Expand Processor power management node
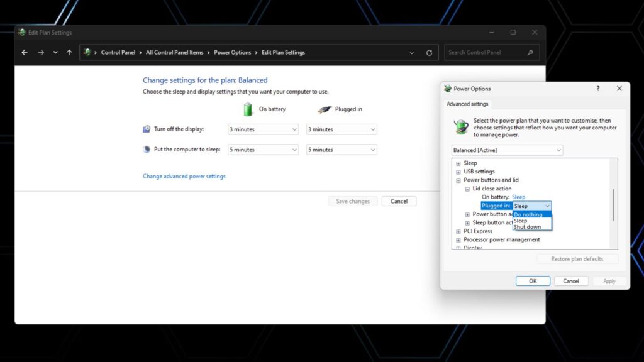Screen dimensions: 644x362 tap(458, 239)
